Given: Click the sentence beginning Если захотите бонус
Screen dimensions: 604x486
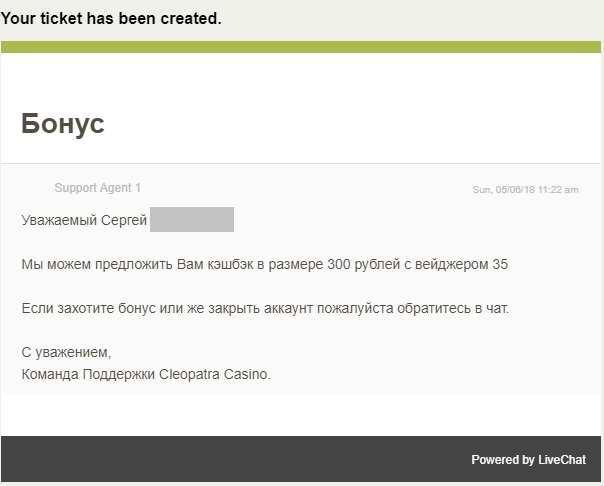Looking at the screenshot, I should click(265, 308).
